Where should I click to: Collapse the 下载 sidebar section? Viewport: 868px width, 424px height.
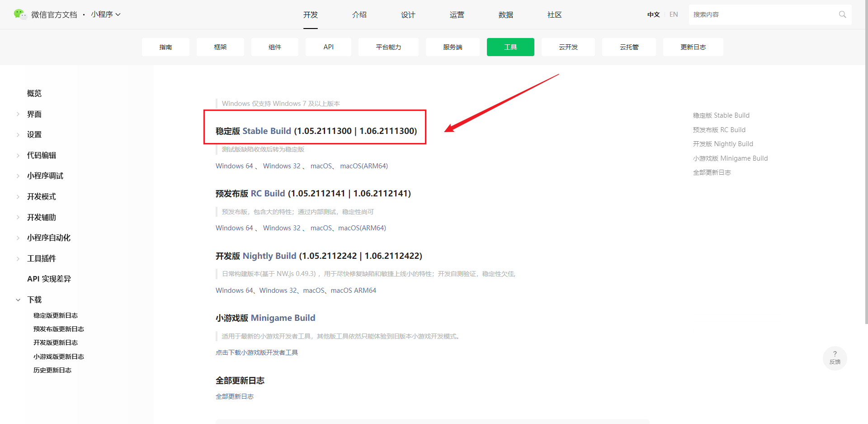35,299
